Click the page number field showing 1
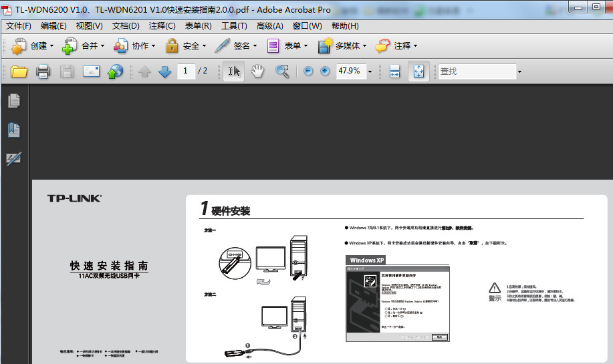Viewport: 613px width, 364px height. tap(186, 71)
